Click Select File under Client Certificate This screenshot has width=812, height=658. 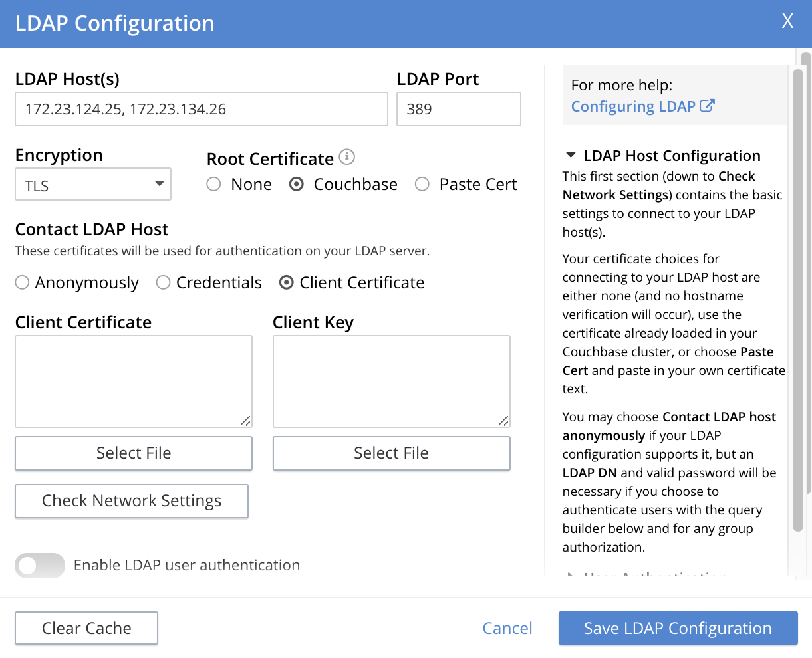[x=133, y=453]
